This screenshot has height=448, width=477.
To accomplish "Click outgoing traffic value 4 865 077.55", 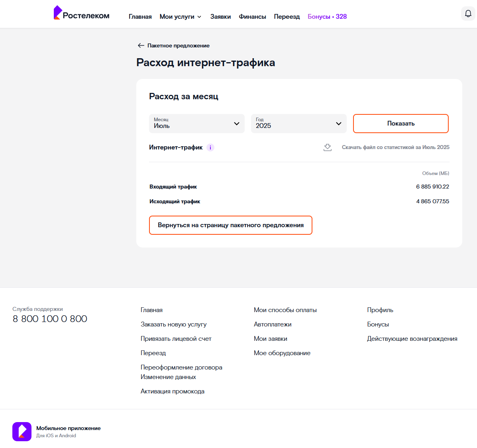I will [433, 201].
